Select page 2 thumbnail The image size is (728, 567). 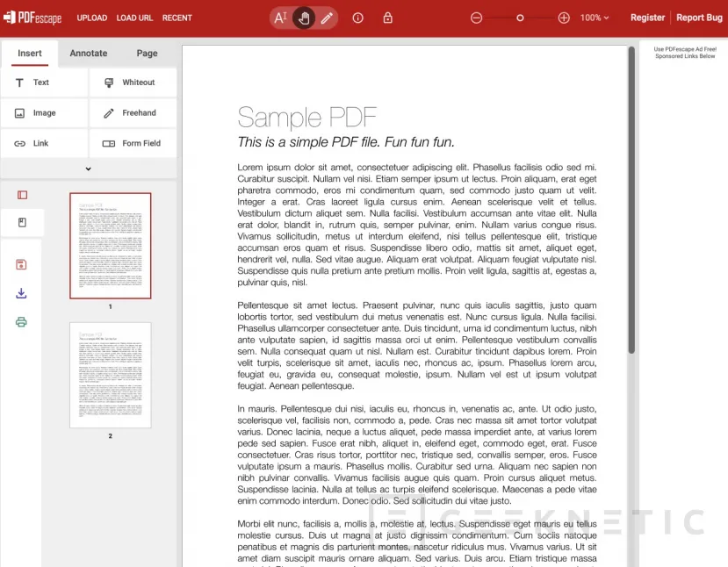pos(111,375)
